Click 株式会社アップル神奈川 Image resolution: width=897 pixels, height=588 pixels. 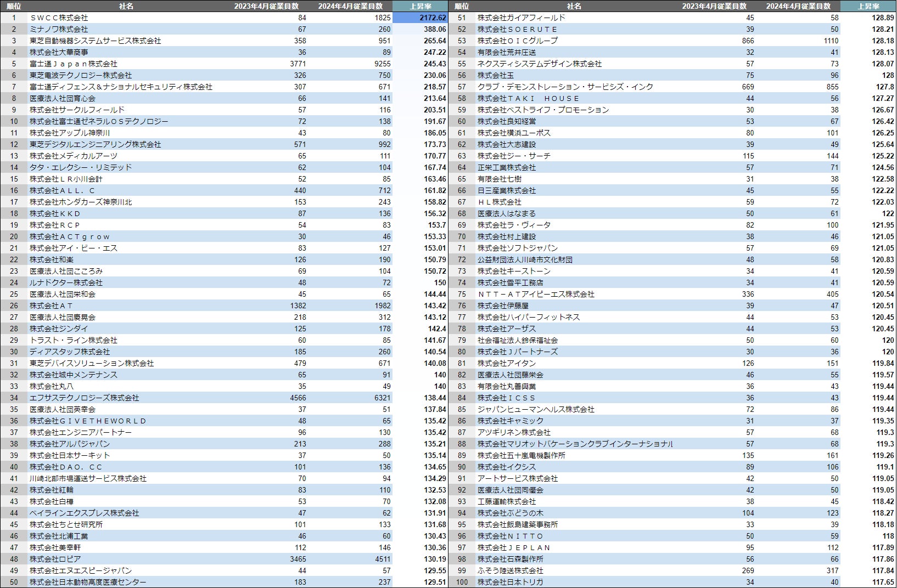[70, 133]
